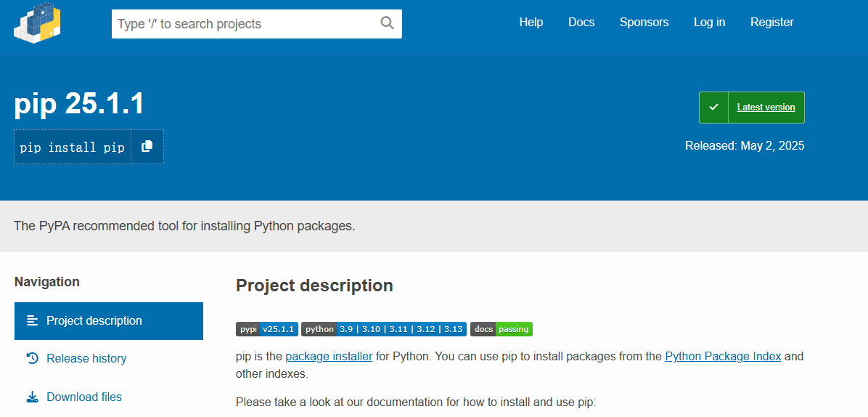Click the pypi v25.1.1 badge
This screenshot has height=417, width=868.
[x=266, y=329]
